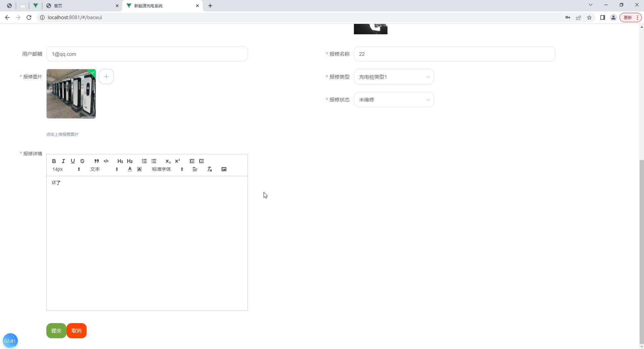Screen dimensions: 644x349
Task: Reload the current page
Action: (29, 17)
